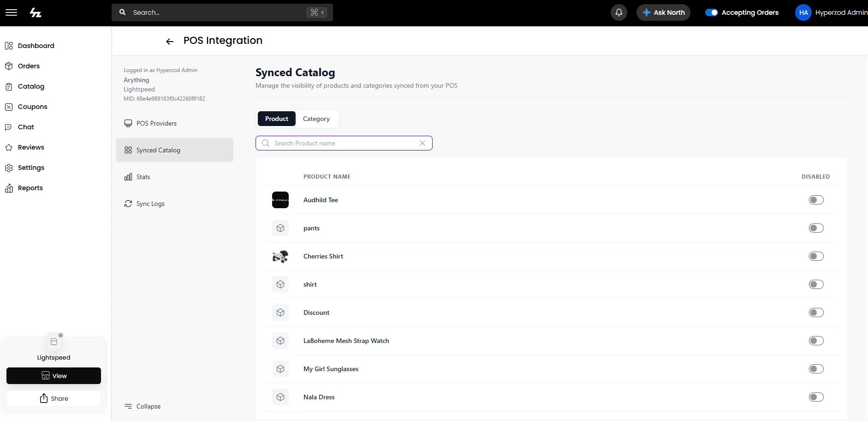Click the Ask North button

pos(663,12)
